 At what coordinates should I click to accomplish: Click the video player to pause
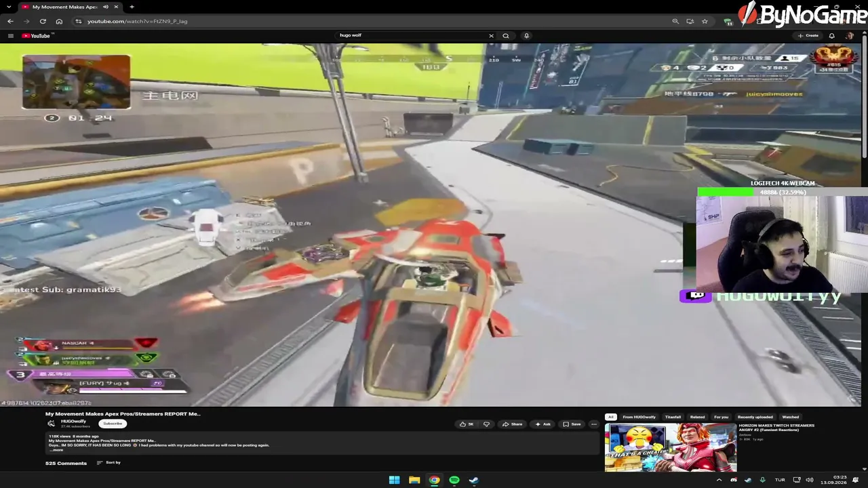coord(431,225)
